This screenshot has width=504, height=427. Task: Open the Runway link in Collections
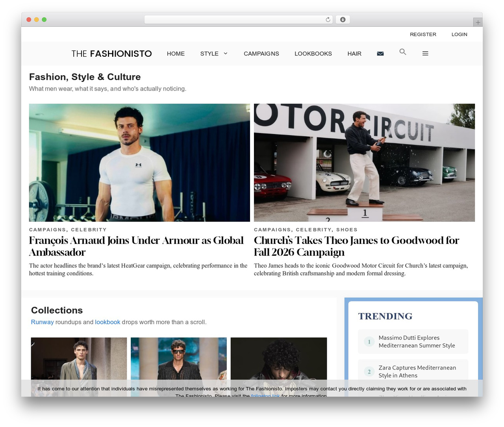pos(43,322)
